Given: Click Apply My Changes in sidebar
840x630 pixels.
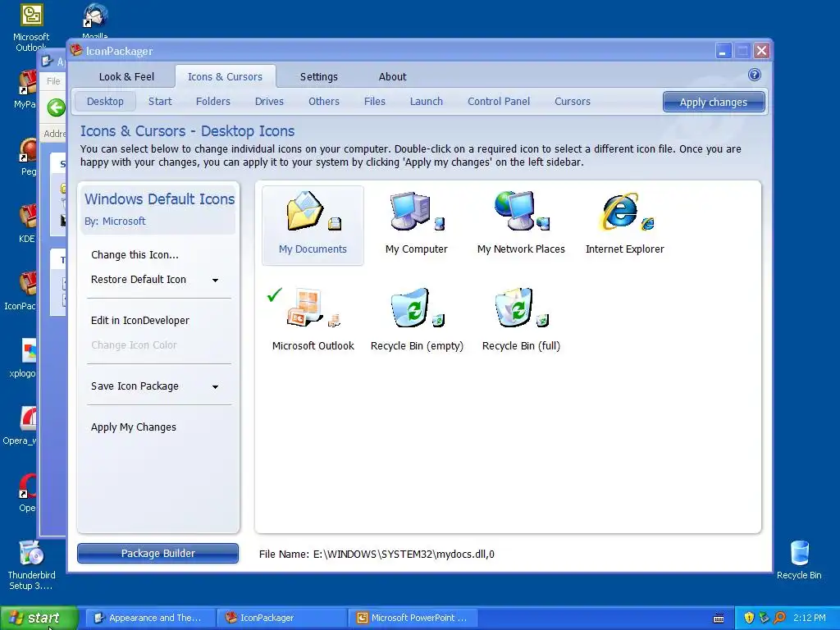Looking at the screenshot, I should 134,427.
